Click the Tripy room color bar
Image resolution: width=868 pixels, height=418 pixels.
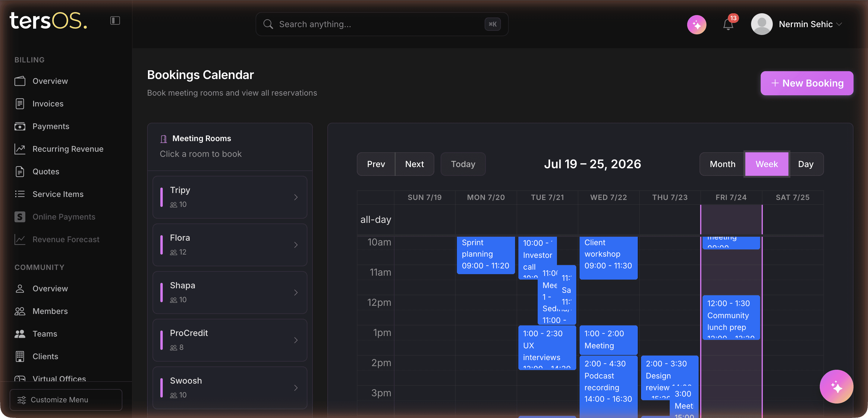162,197
